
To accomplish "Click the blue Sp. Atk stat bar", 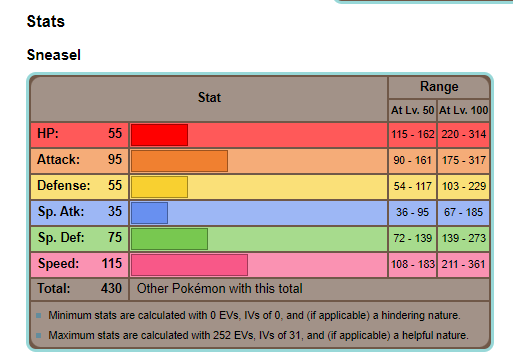I will pyautogui.click(x=149, y=213).
